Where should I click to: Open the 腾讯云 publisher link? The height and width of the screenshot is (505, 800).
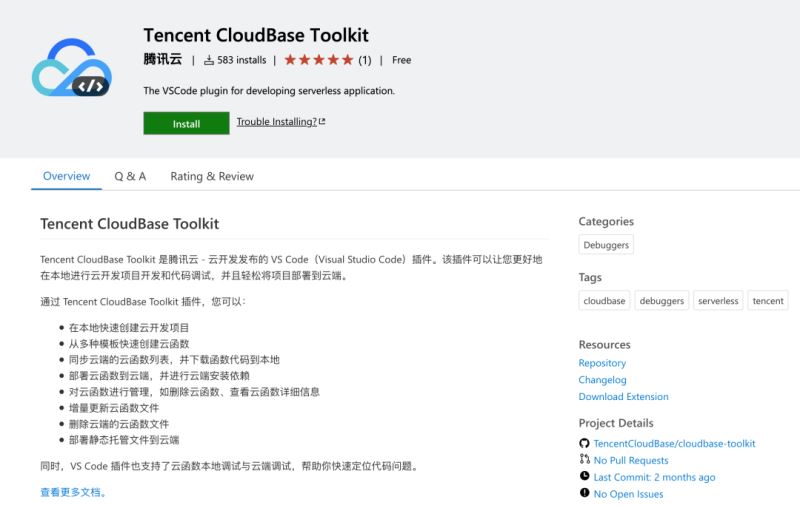162,60
